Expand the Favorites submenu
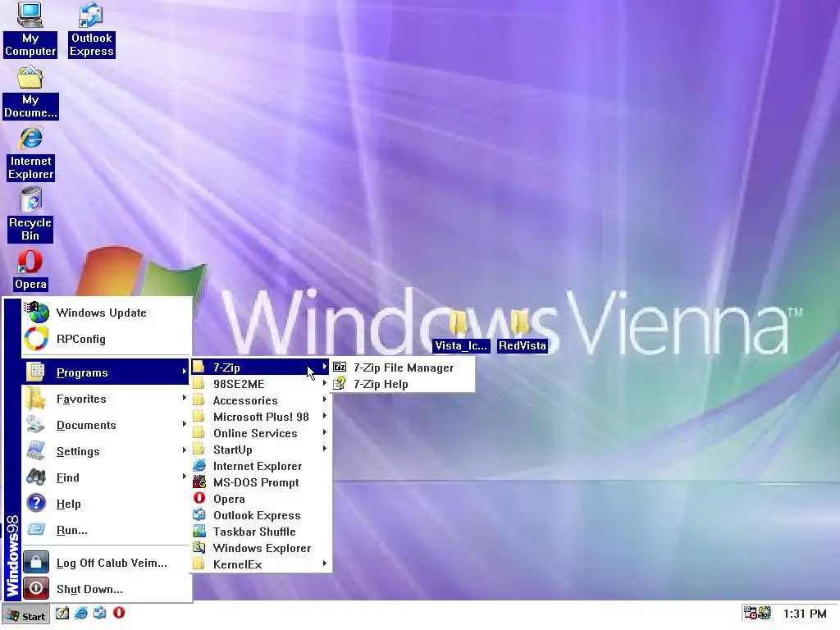This screenshot has height=630, width=840. point(106,399)
